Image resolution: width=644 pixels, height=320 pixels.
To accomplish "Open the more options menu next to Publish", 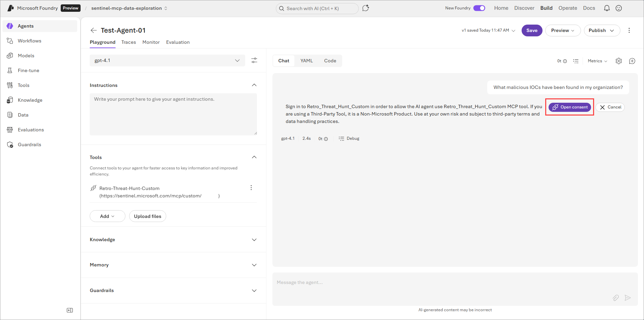I will [x=629, y=30].
